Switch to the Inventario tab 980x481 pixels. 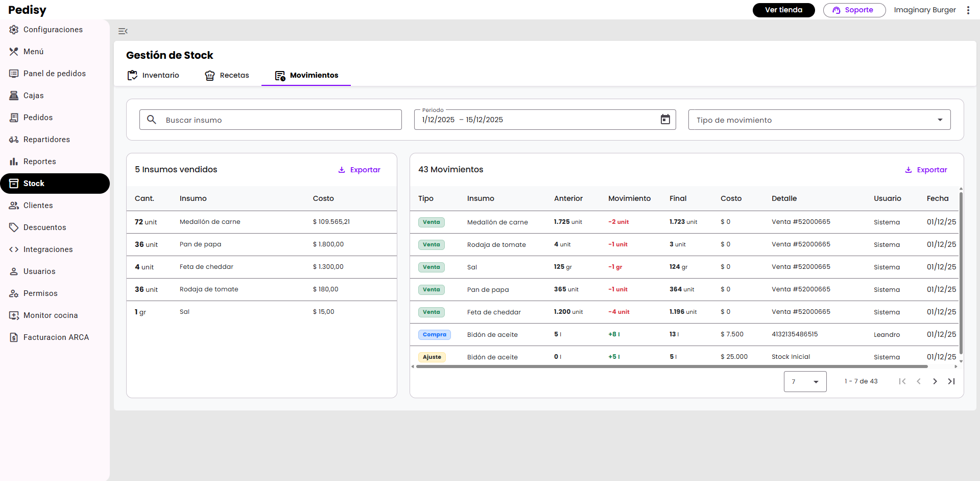(153, 75)
